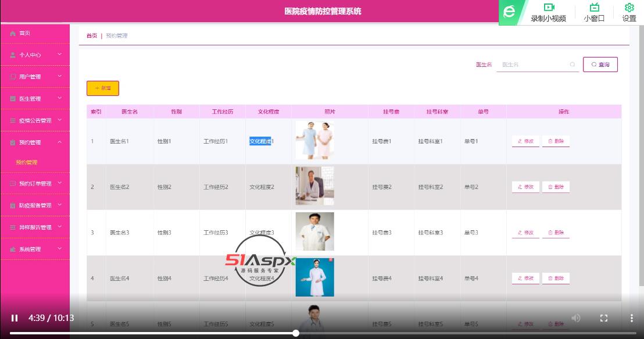Viewport: 644px width, 339px height.
Task: Click the 挂号科室 column header
Action: pos(438,112)
